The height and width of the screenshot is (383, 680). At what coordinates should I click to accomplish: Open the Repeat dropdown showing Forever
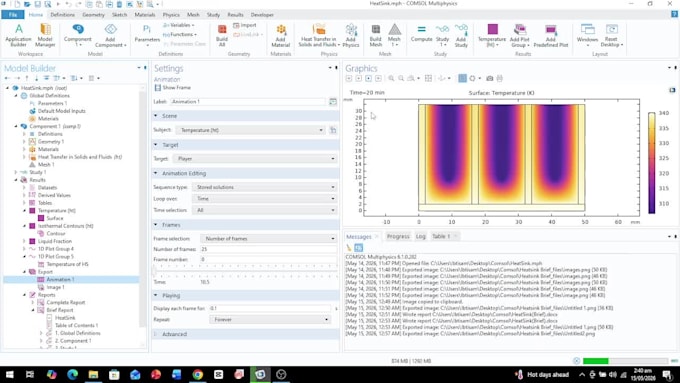(x=270, y=320)
